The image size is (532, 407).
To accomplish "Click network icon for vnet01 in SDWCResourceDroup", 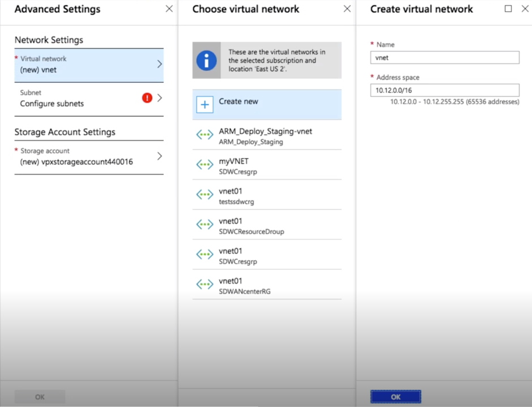I will tap(205, 224).
